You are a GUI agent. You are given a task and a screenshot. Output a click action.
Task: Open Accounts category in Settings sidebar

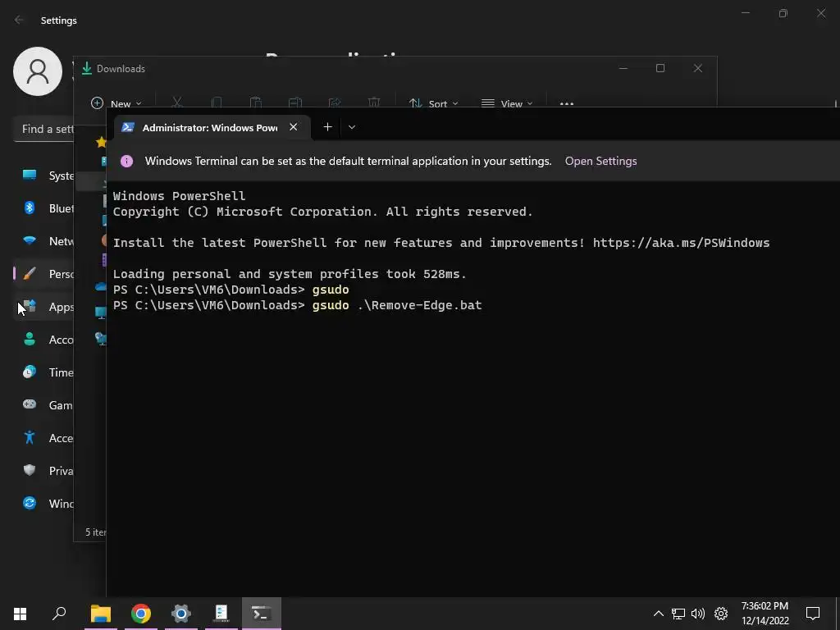[x=43, y=339]
